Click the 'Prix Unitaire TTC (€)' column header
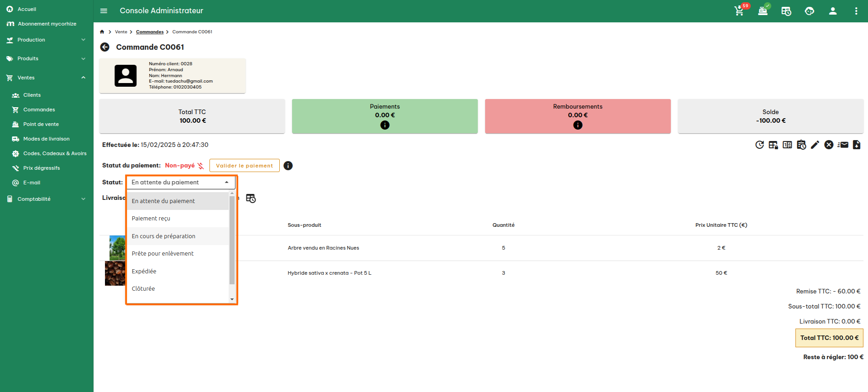 [x=721, y=225]
